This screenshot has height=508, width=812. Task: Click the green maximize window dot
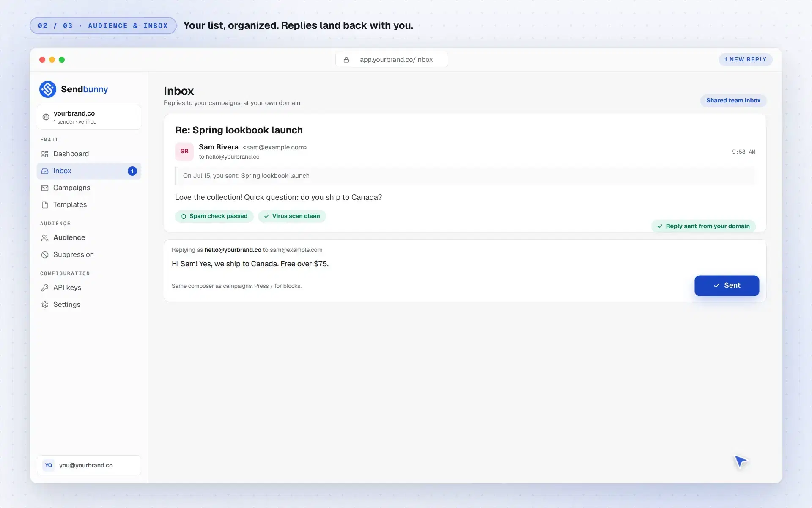coord(62,60)
